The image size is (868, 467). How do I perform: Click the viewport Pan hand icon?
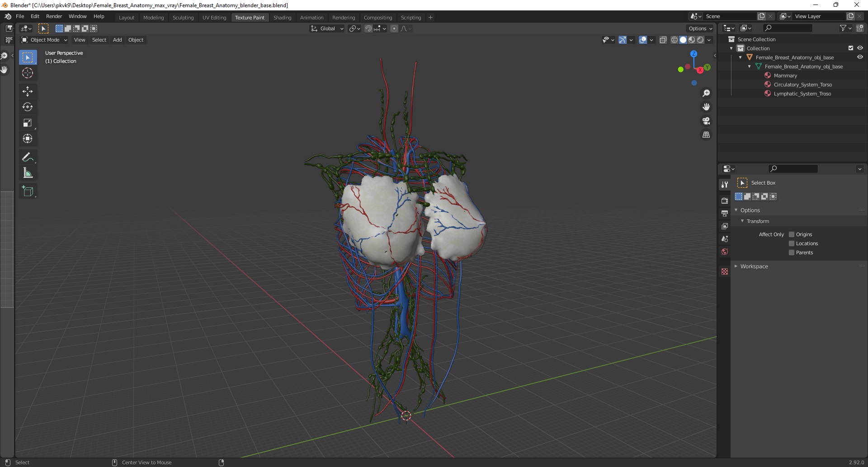coord(706,107)
